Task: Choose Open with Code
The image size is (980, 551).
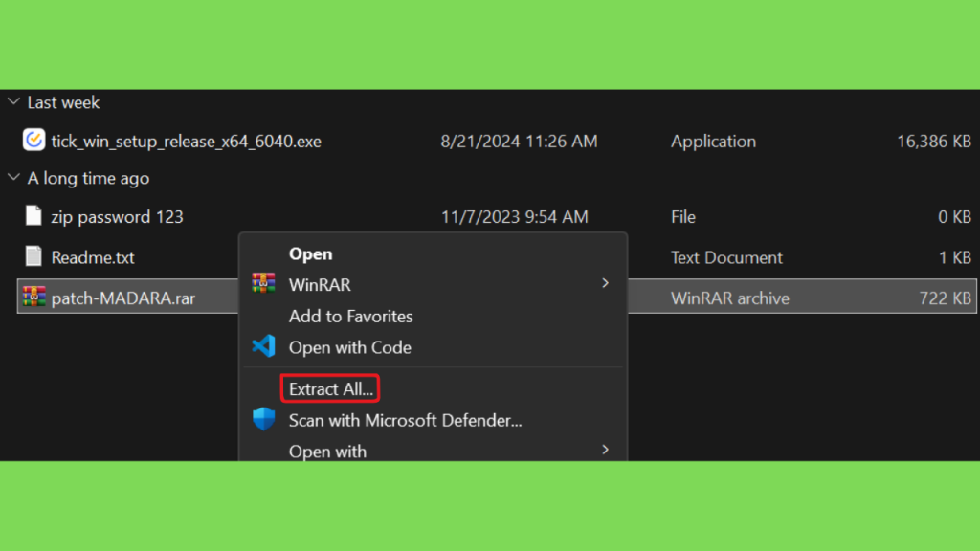Action: pyautogui.click(x=350, y=347)
